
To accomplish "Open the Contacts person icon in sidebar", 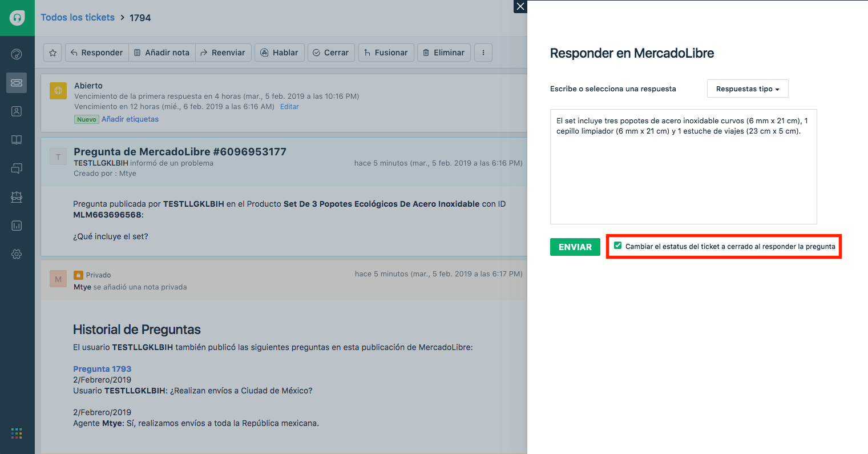I will (x=17, y=111).
